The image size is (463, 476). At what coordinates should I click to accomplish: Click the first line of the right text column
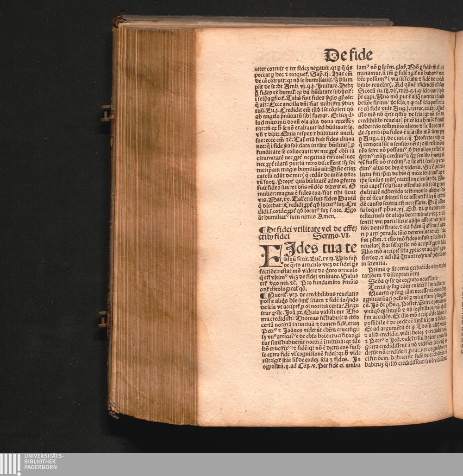point(401,68)
